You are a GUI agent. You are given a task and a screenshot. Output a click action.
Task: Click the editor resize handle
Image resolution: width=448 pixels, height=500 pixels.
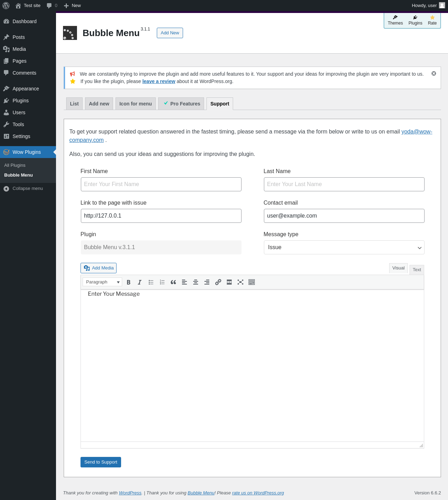point(421,446)
